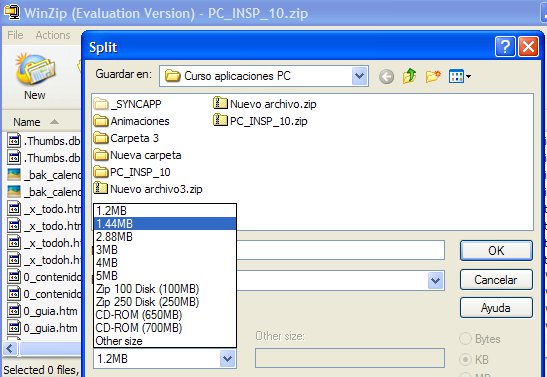Click the Other size input field
The height and width of the screenshot is (377, 547).
pyautogui.click(x=350, y=358)
